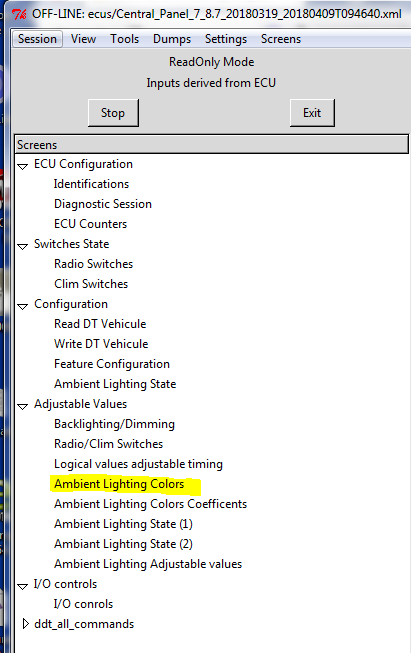Image resolution: width=411 pixels, height=653 pixels.
Task: Expand the ddt_all_commands tree node
Action: (25, 623)
